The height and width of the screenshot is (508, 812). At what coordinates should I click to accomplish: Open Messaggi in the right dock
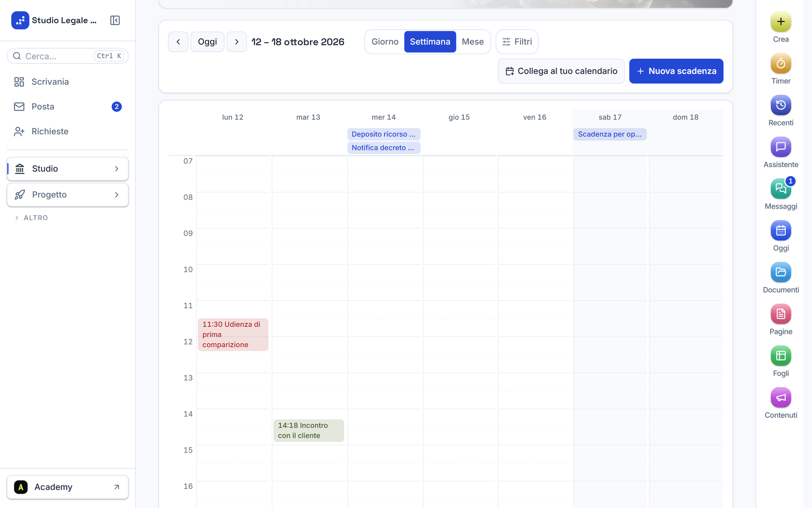pyautogui.click(x=781, y=189)
